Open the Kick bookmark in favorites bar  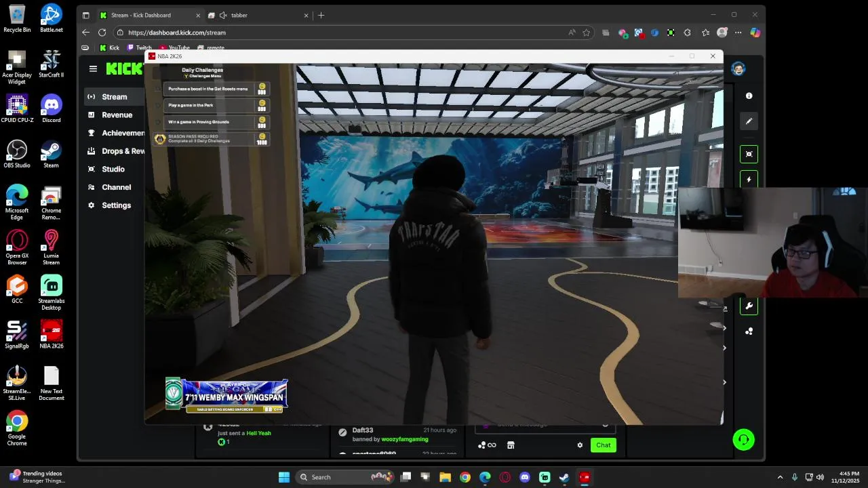[109, 48]
